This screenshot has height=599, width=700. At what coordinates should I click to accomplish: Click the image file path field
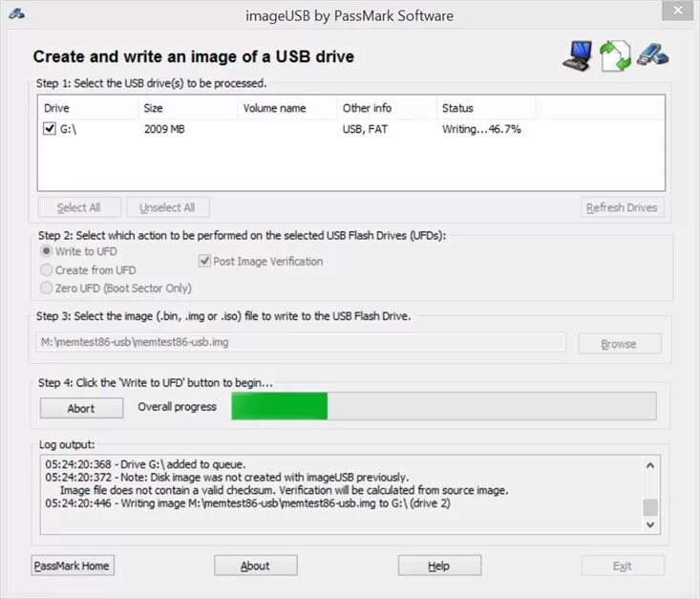point(301,342)
